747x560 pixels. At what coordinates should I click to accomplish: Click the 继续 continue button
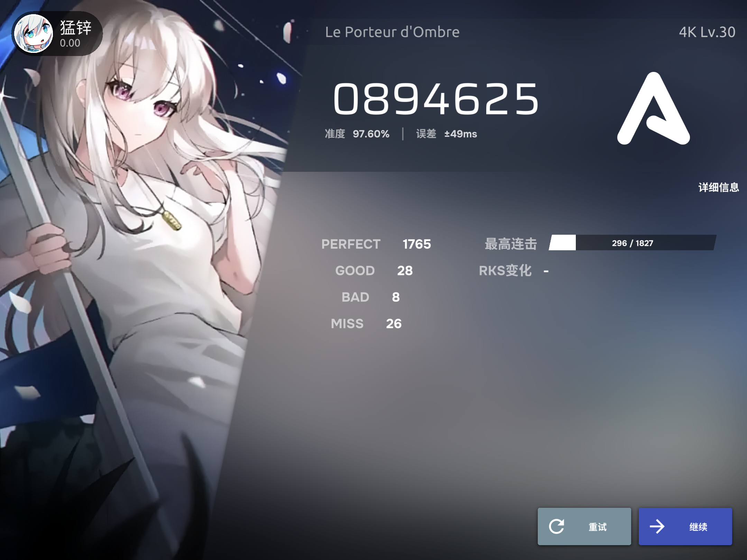[685, 526]
